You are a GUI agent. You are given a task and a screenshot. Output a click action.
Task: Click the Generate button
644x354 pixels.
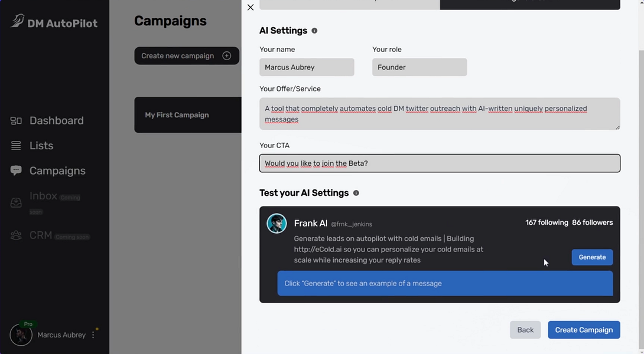[592, 257]
